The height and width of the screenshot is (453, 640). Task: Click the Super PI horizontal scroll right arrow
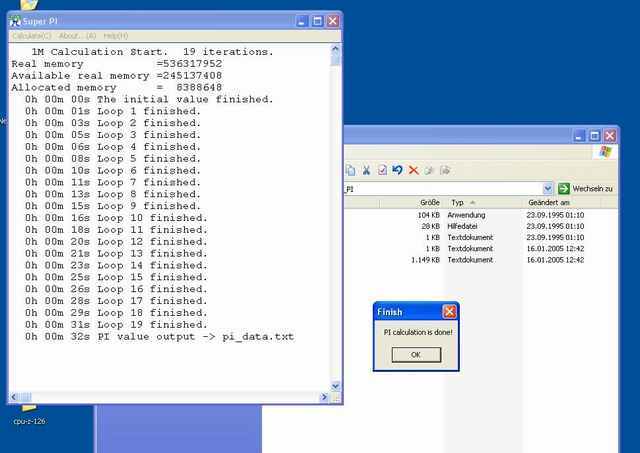[x=324, y=397]
